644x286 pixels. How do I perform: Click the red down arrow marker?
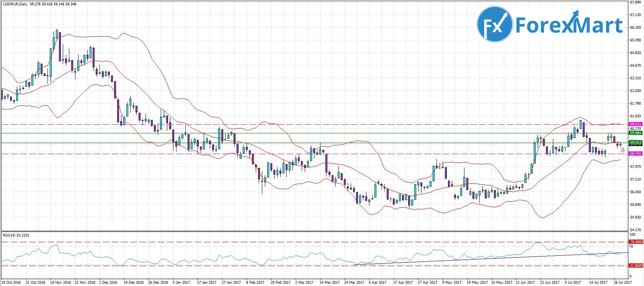click(623, 150)
